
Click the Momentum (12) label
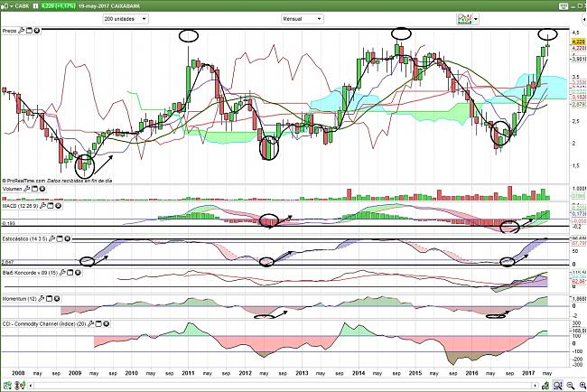pyautogui.click(x=20, y=299)
